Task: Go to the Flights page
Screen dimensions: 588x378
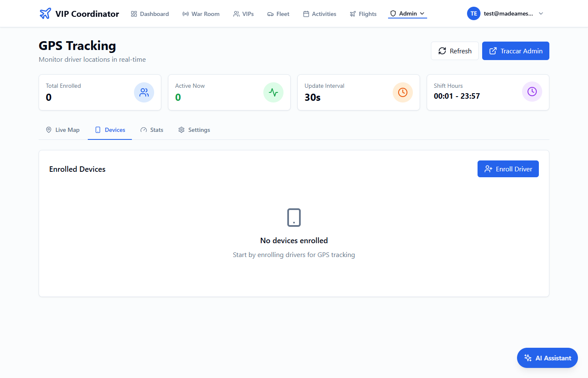Action: pyautogui.click(x=363, y=14)
